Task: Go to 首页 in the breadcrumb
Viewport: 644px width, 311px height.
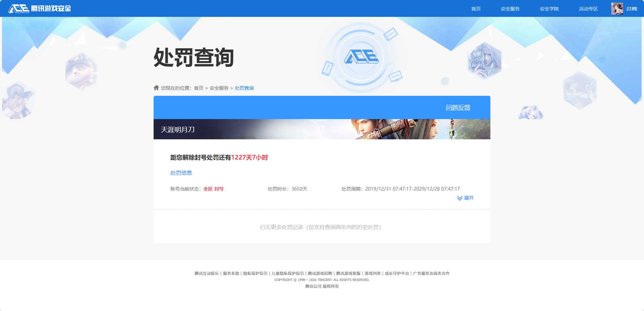Action: tap(199, 88)
